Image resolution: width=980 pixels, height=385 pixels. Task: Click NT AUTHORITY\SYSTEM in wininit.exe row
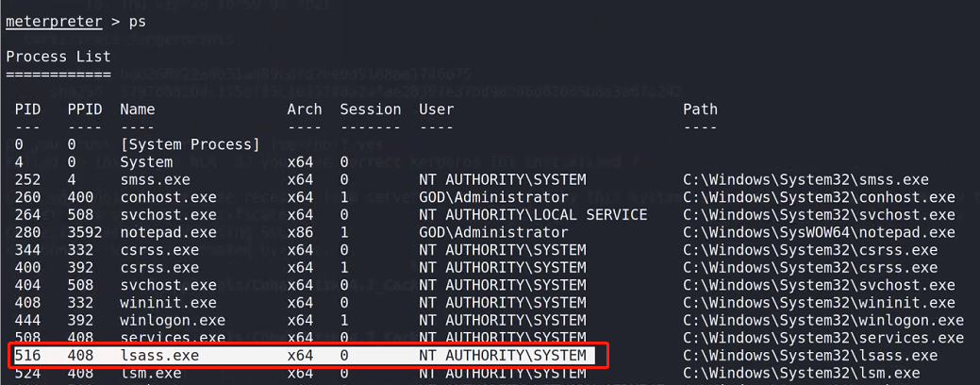click(x=503, y=303)
